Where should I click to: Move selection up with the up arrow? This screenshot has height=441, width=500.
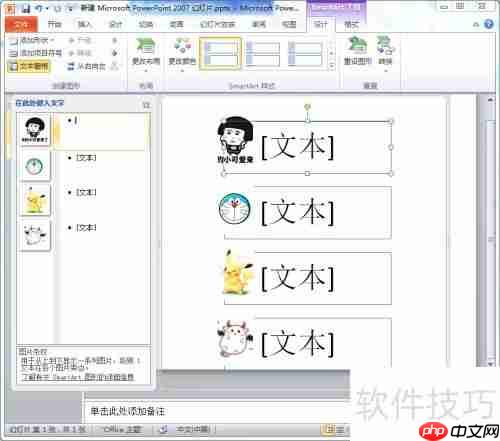pyautogui.click(x=115, y=40)
